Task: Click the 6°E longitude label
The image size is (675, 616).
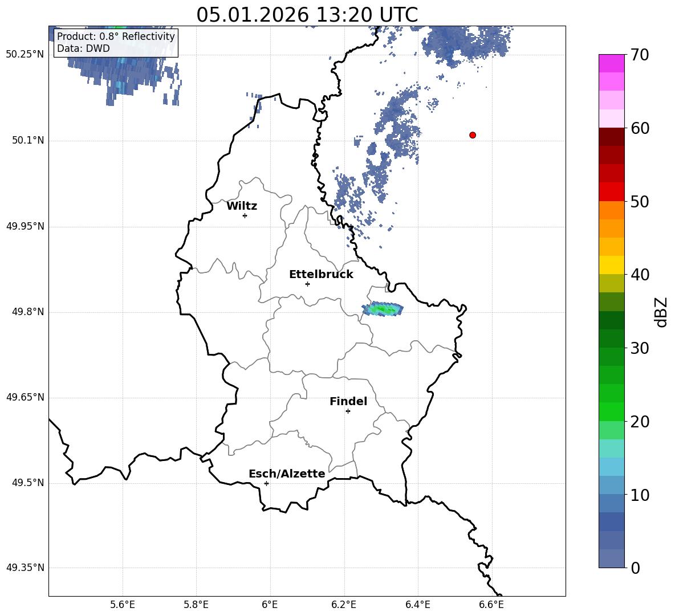Action: pyautogui.click(x=270, y=605)
